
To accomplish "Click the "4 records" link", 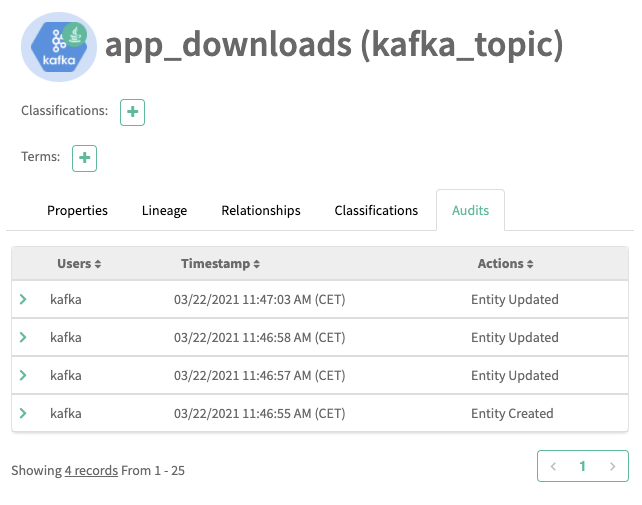I will 91,470.
